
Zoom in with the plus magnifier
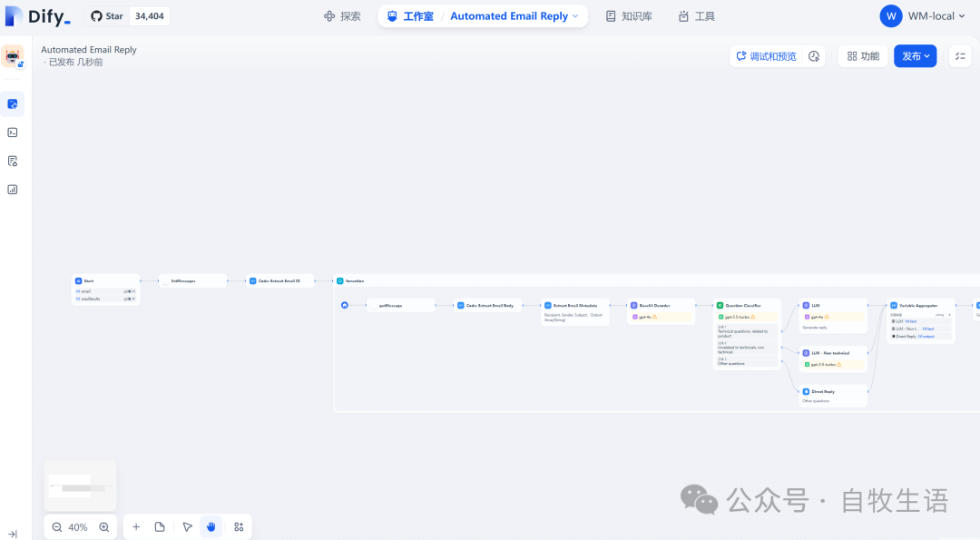(x=104, y=527)
